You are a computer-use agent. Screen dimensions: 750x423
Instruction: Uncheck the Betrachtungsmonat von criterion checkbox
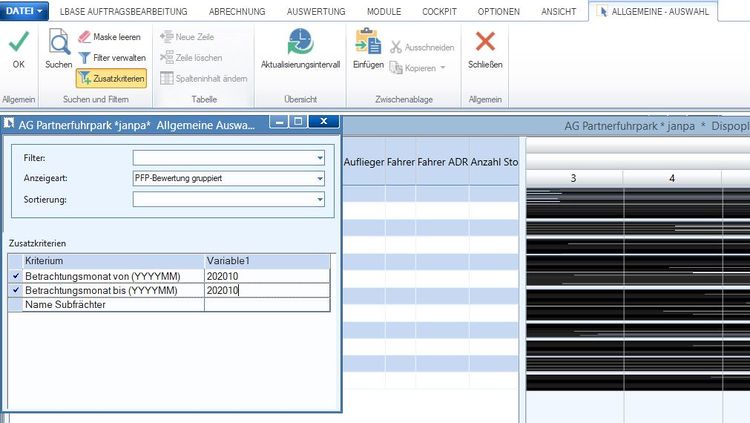pyautogui.click(x=16, y=276)
